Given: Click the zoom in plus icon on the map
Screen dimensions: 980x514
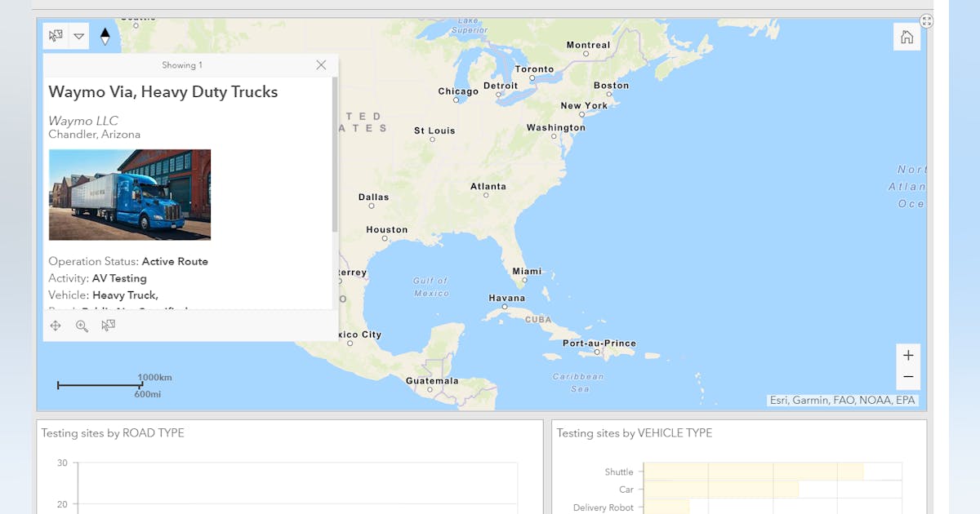Looking at the screenshot, I should 908,355.
